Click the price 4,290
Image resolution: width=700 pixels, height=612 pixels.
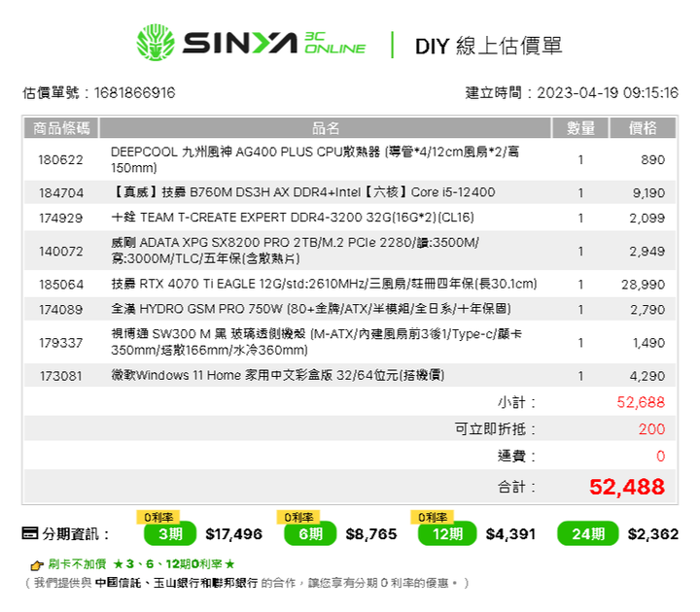pyautogui.click(x=647, y=376)
